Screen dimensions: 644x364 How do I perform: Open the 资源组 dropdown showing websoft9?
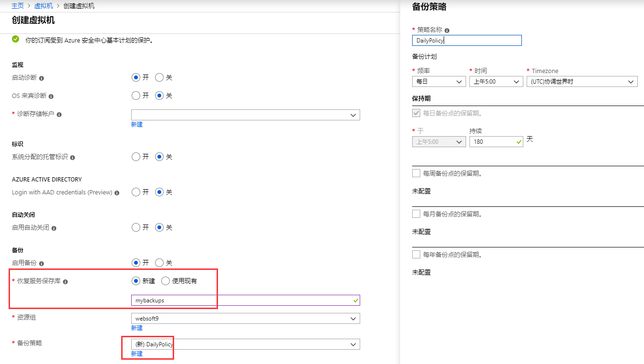tap(245, 318)
